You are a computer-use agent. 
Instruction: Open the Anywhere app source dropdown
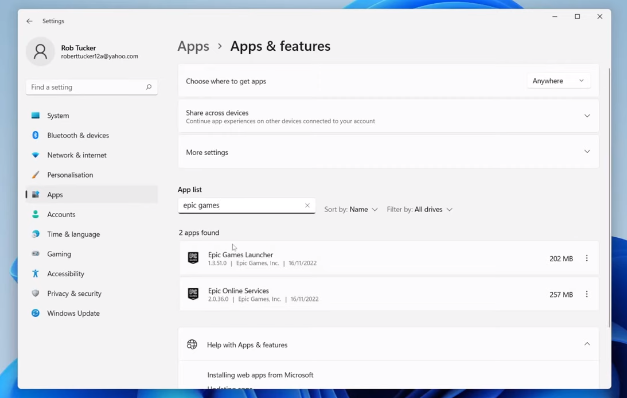tap(558, 81)
